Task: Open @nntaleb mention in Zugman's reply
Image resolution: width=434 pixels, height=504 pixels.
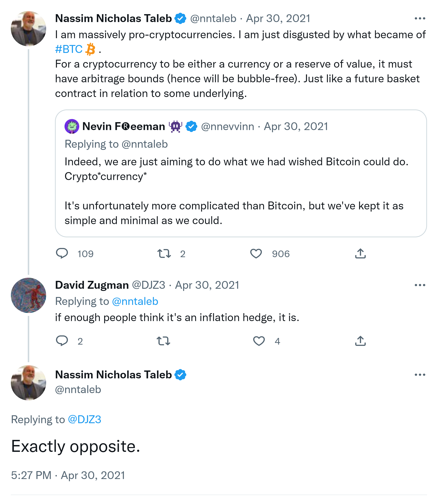Action: (135, 301)
